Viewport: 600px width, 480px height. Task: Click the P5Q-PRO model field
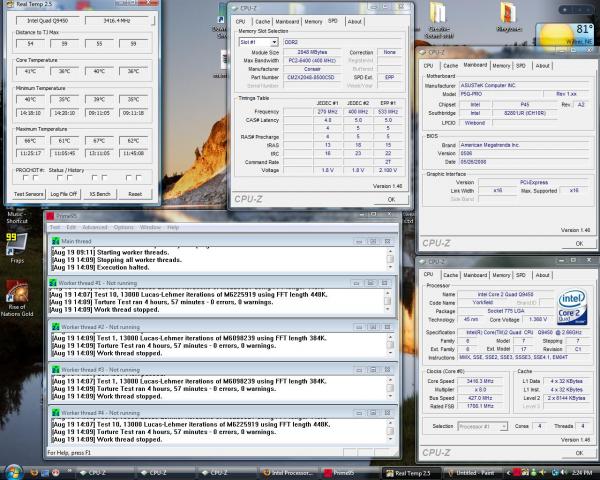[x=501, y=94]
